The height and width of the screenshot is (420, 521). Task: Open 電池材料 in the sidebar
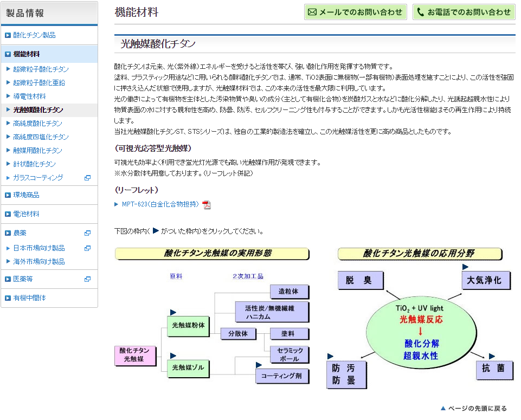click(26, 214)
